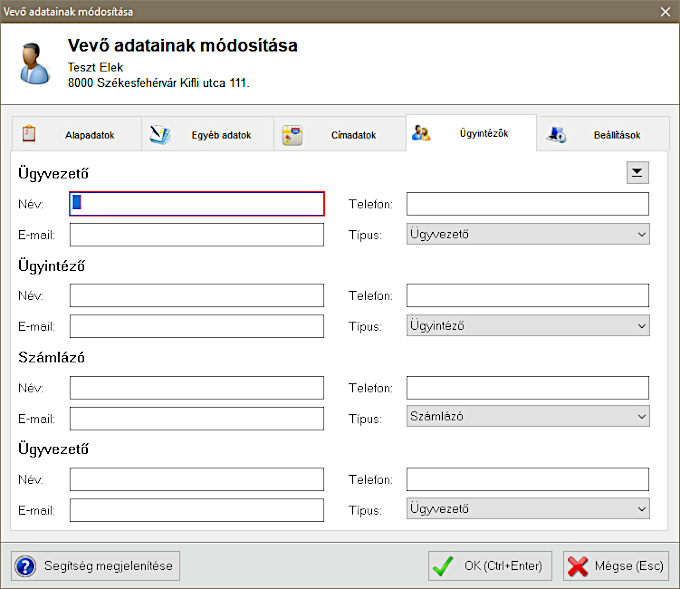Click the green checkmark OK icon

point(443,566)
